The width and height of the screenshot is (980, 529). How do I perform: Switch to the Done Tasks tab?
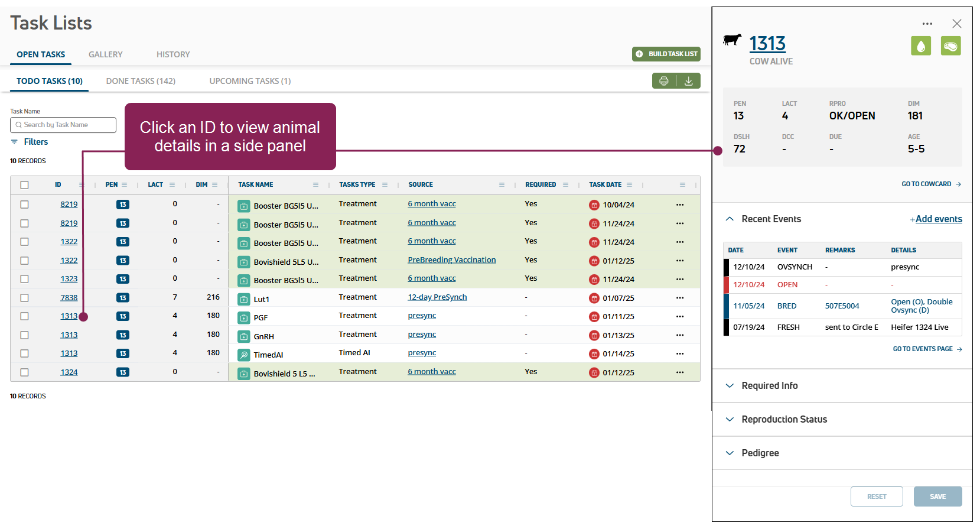click(141, 81)
